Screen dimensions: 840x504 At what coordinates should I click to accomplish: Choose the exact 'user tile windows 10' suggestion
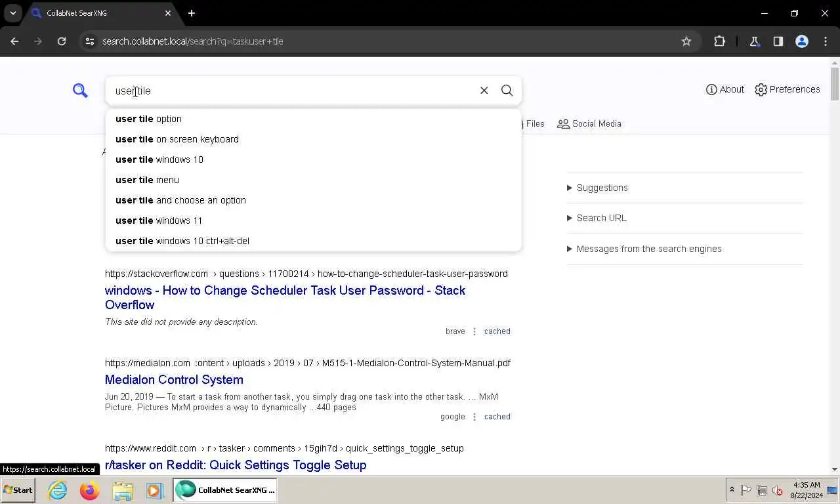click(x=314, y=159)
